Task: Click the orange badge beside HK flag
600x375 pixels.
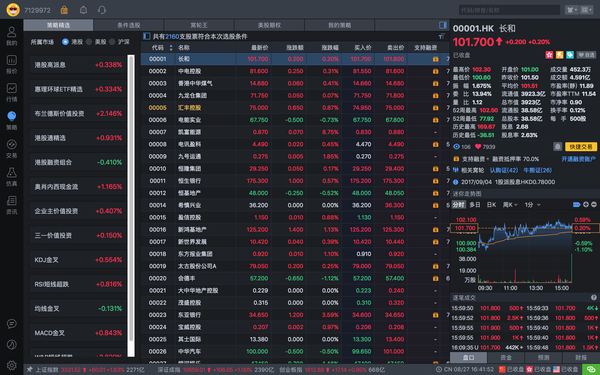Action: pos(560,55)
